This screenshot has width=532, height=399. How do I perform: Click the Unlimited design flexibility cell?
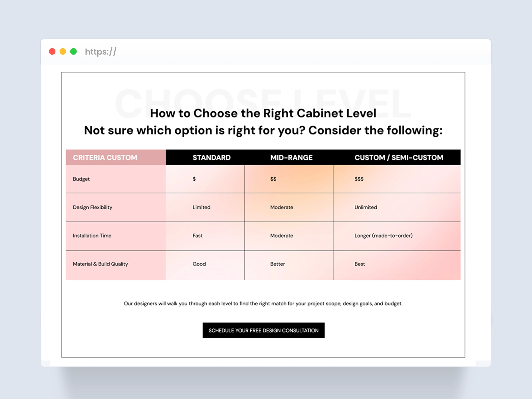(365, 207)
